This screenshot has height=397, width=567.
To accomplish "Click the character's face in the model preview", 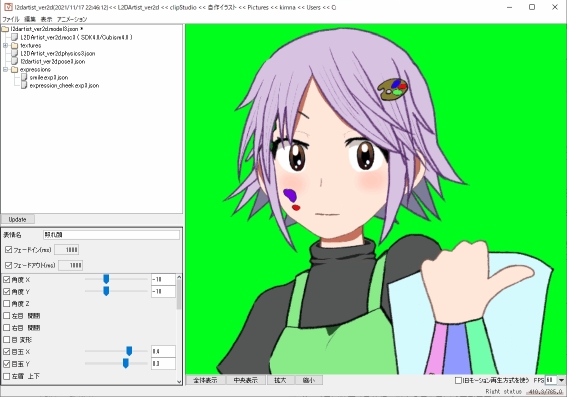I will click(329, 181).
